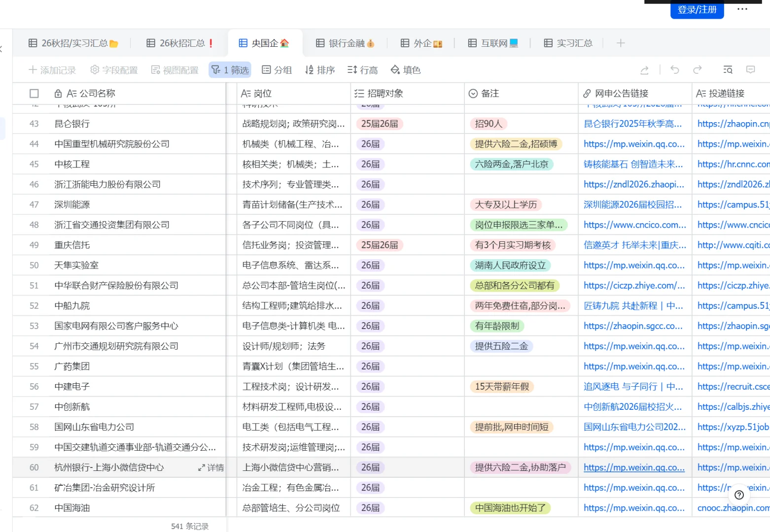Click the 招90人 remark tag
The height and width of the screenshot is (532, 770).
click(489, 124)
